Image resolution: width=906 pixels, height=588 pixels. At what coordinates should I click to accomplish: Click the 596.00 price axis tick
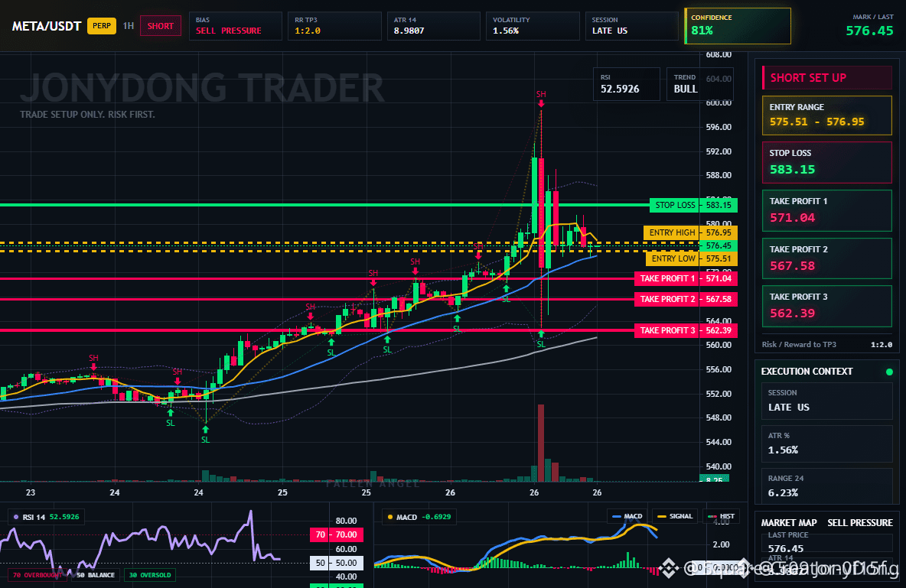coord(719,127)
